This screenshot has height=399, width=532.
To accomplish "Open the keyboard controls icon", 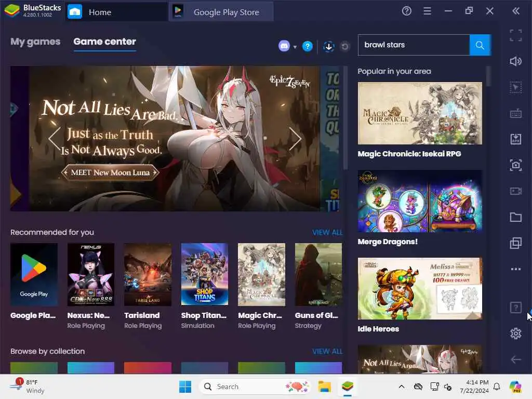I will click(516, 114).
